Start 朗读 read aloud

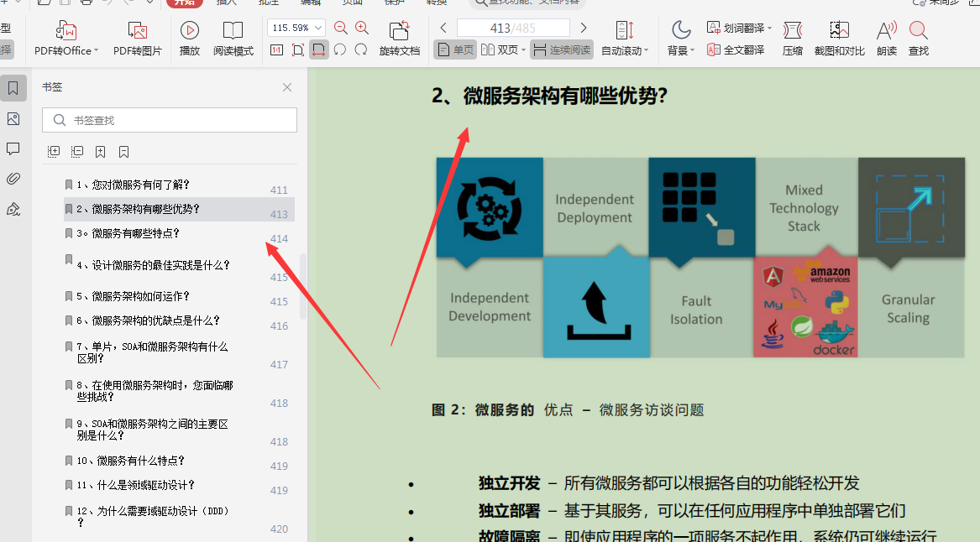pyautogui.click(x=887, y=38)
